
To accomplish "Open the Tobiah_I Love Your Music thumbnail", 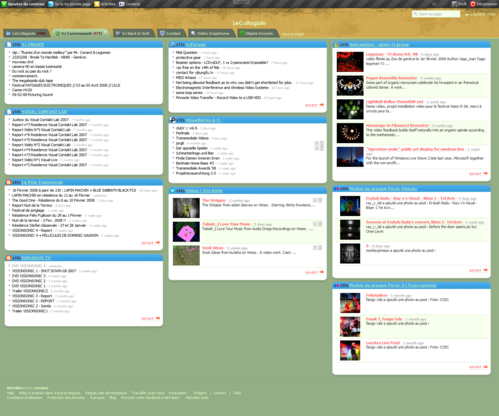I will [x=186, y=232].
